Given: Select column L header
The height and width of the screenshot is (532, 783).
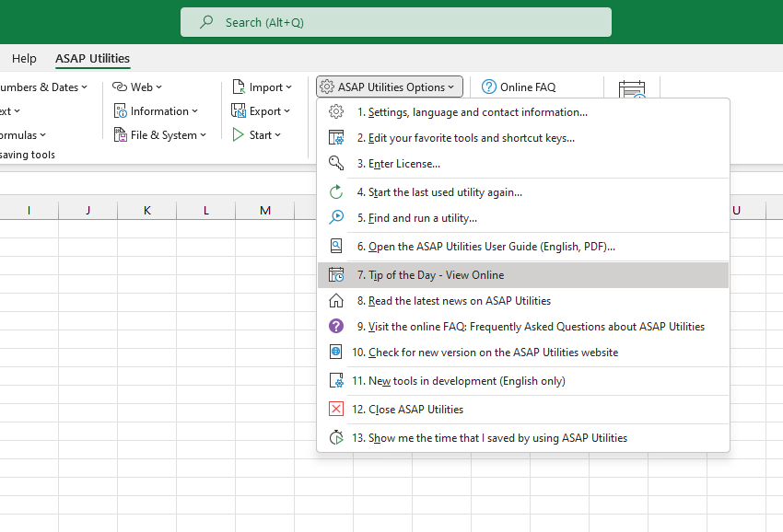Looking at the screenshot, I should pos(205,210).
